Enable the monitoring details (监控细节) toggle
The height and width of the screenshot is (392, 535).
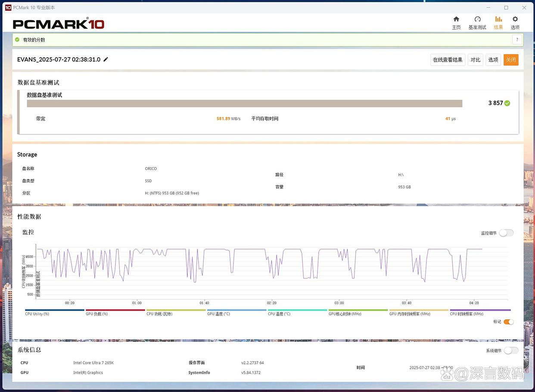pyautogui.click(x=506, y=233)
